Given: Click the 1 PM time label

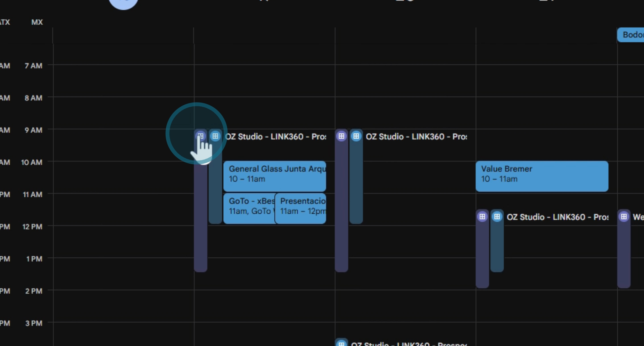Looking at the screenshot, I should (x=34, y=259).
